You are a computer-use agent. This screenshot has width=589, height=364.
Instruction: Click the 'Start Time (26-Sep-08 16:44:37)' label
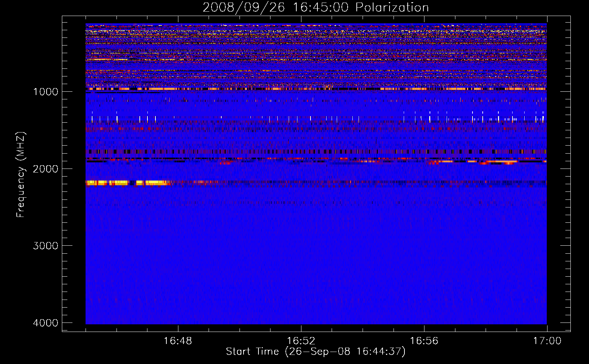316,352
